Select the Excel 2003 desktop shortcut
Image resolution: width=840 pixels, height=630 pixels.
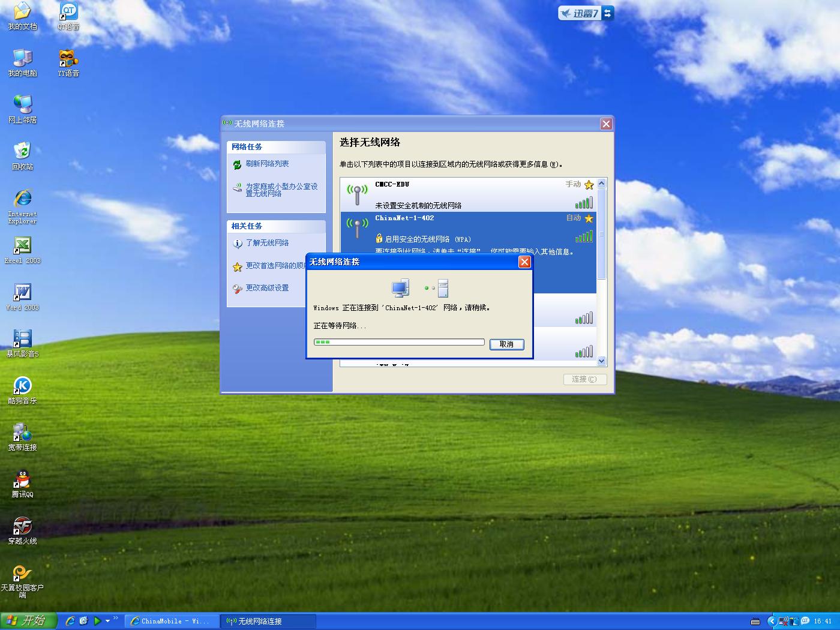[22, 251]
